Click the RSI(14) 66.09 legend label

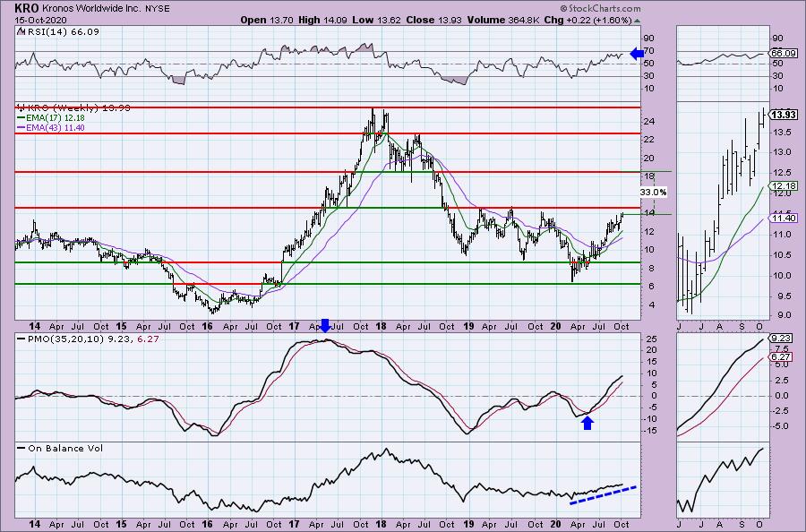(63, 31)
